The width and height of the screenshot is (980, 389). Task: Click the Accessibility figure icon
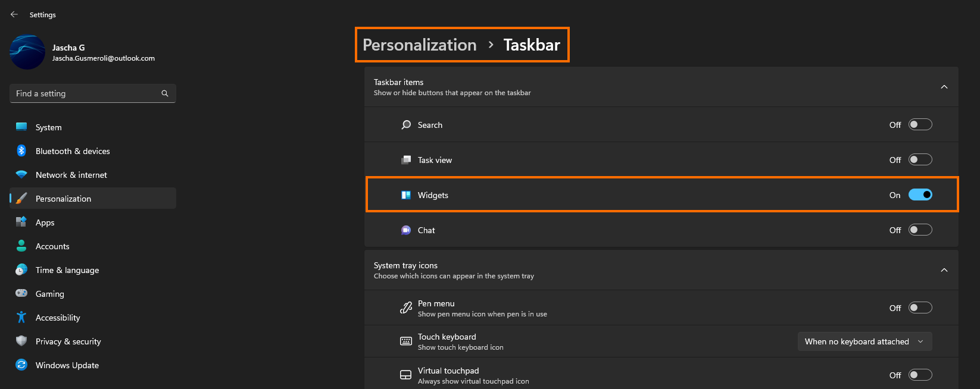21,317
